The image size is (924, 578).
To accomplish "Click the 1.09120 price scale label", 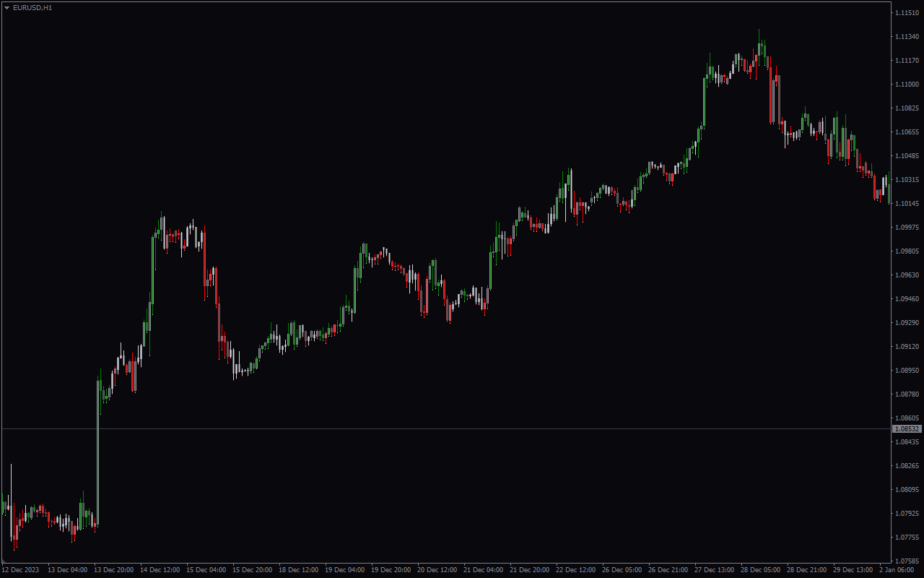I will tap(907, 346).
